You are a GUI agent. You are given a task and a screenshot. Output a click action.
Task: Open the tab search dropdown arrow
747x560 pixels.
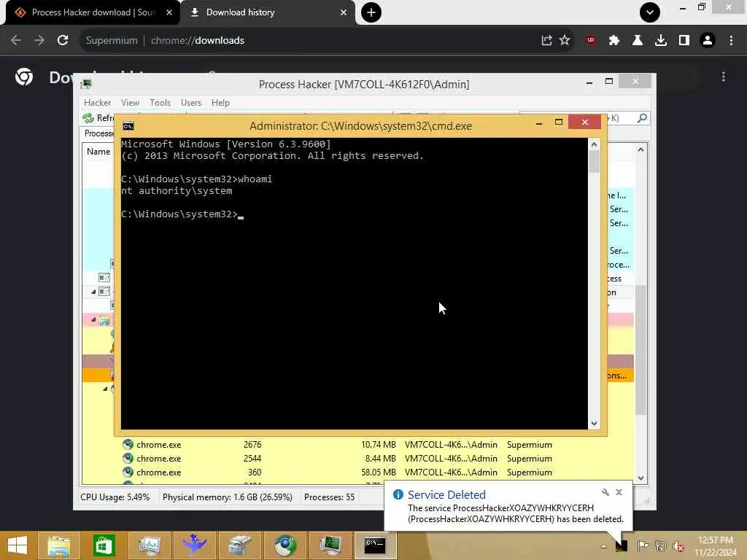(650, 12)
